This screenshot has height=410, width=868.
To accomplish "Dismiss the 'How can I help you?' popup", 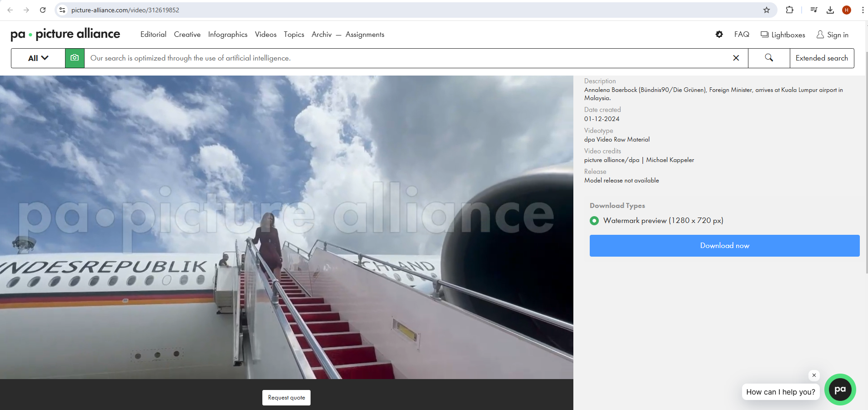I will pos(814,375).
